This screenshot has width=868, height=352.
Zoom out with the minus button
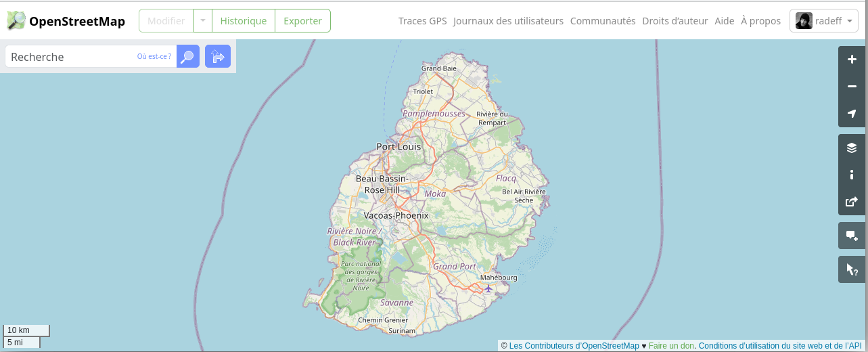852,87
